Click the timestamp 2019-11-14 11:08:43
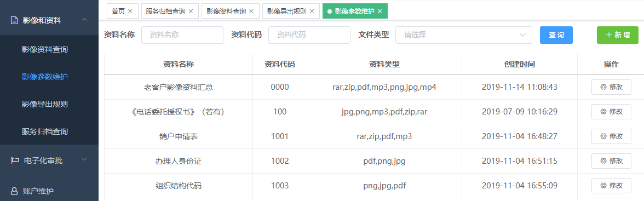 pos(520,87)
